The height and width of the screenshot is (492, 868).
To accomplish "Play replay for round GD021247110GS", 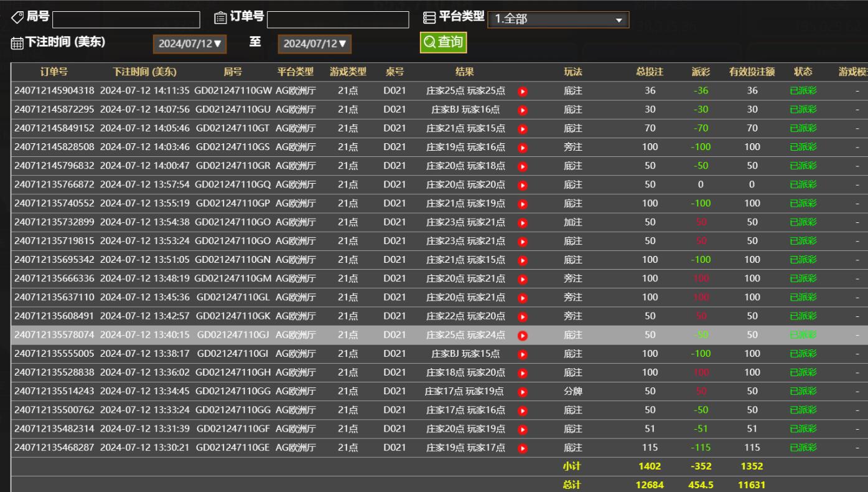I will tap(523, 148).
